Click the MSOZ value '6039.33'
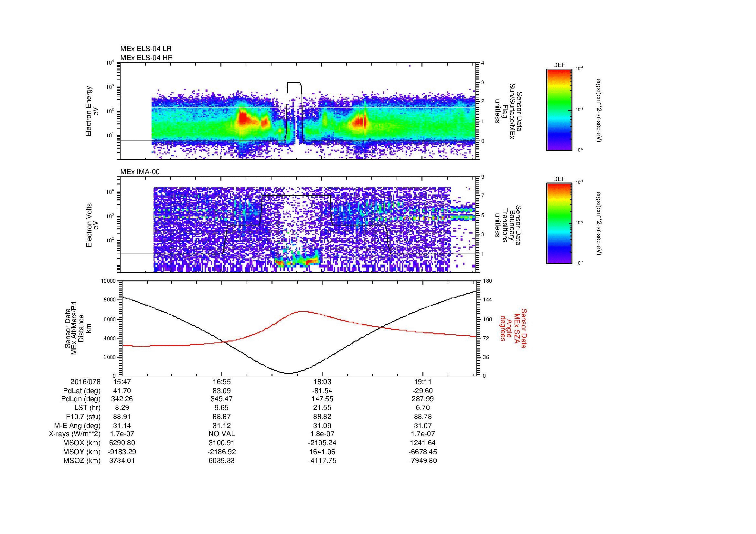The height and width of the screenshot is (534, 756). 222,461
